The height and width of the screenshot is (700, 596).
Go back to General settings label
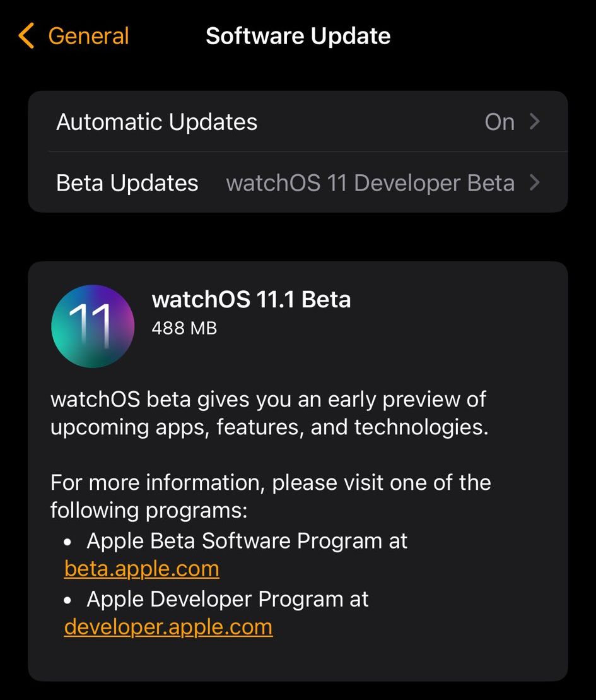(x=88, y=36)
